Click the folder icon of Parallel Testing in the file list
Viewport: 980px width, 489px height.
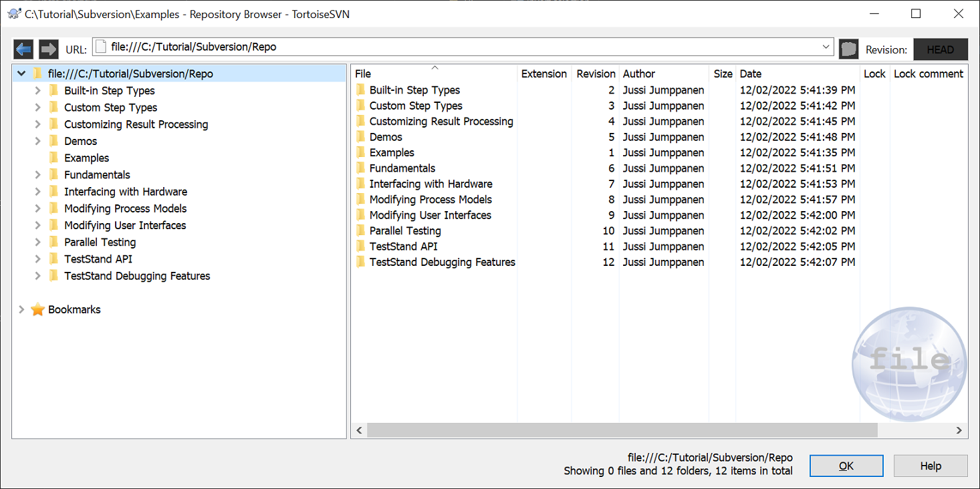[360, 230]
